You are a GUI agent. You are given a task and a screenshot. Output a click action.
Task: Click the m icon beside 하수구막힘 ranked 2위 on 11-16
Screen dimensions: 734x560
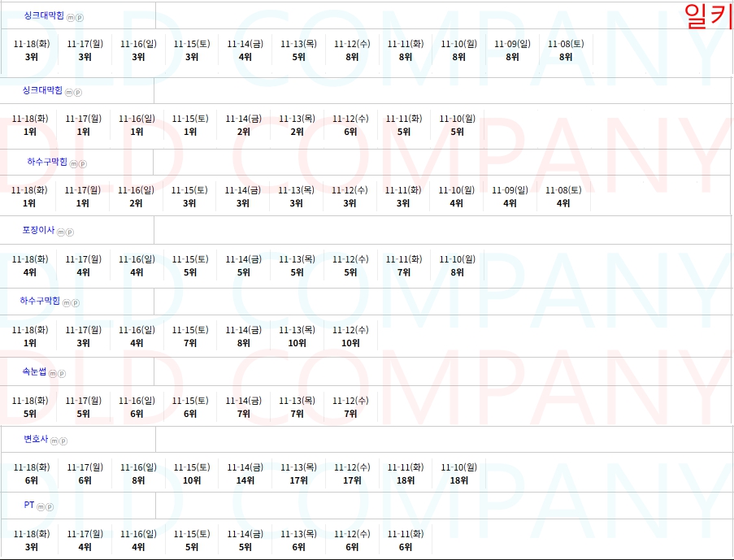[74, 164]
